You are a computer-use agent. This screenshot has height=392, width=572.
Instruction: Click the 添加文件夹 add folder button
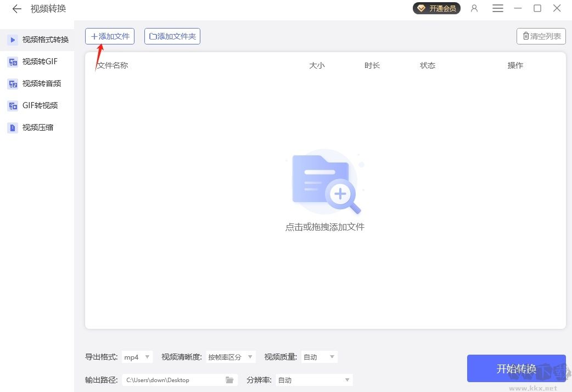[172, 36]
